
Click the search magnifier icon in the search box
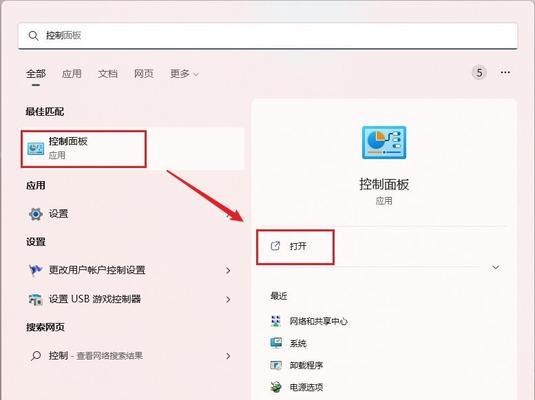(x=33, y=35)
